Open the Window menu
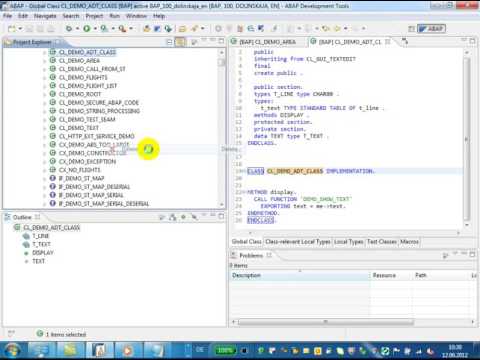The width and height of the screenshot is (480, 360). (136, 16)
